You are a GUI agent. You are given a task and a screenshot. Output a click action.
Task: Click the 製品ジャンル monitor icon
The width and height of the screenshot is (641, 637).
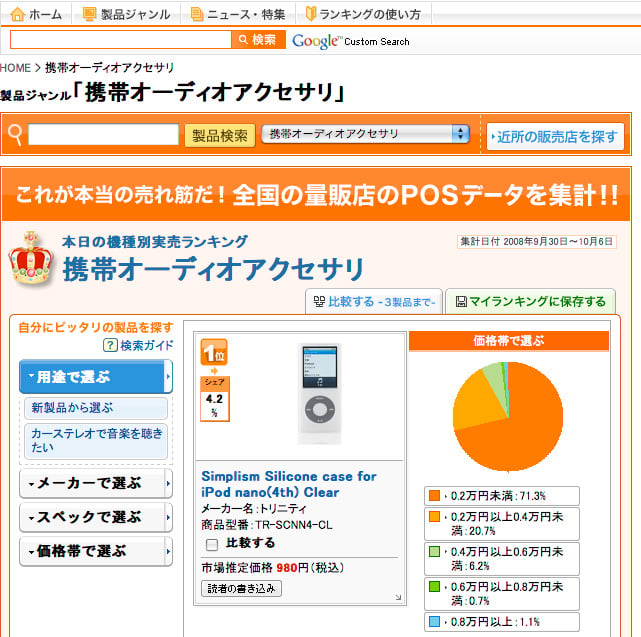point(89,14)
